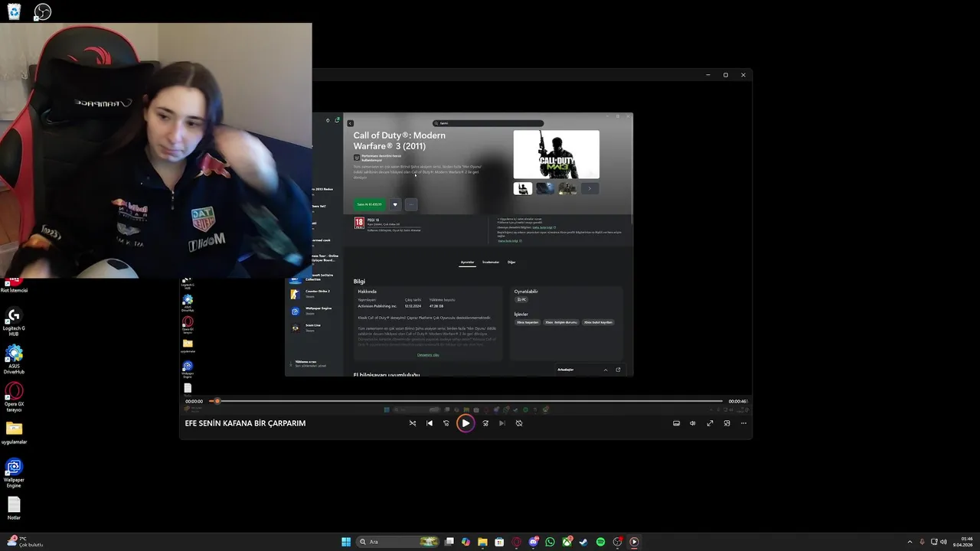Image resolution: width=980 pixels, height=551 pixels.
Task: Click the seek thumb at 00:00:00
Action: point(217,401)
